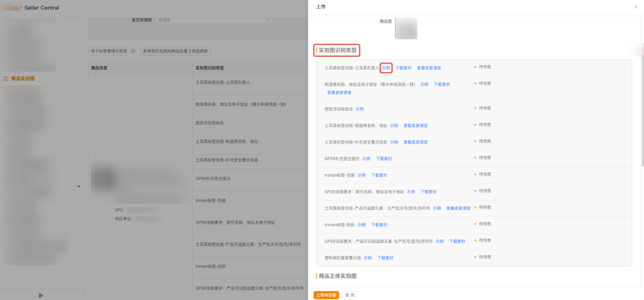Click the 上传并识别 button
644x300 pixels.
pyautogui.click(x=326, y=295)
